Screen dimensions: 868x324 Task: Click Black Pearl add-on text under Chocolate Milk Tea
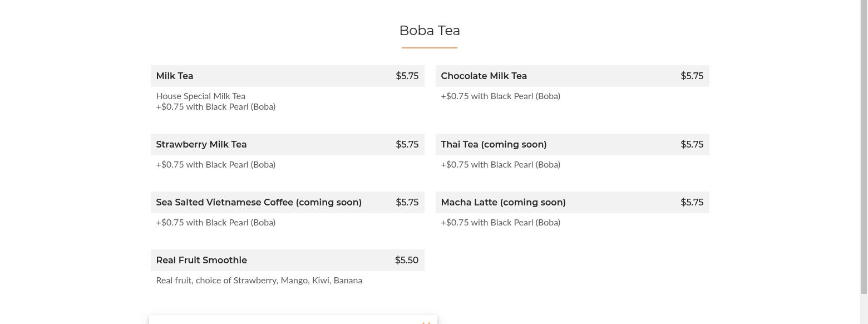[501, 96]
